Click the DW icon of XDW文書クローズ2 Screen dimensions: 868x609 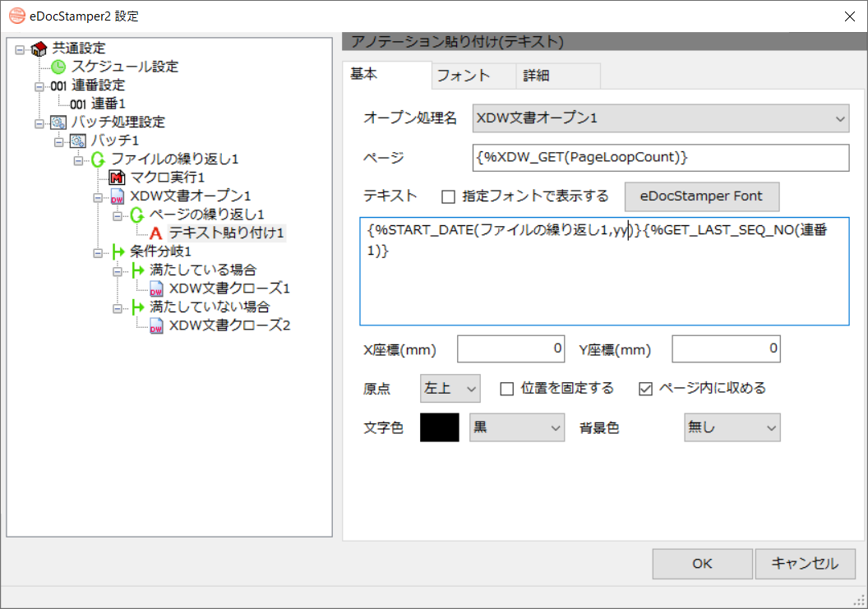point(157,326)
